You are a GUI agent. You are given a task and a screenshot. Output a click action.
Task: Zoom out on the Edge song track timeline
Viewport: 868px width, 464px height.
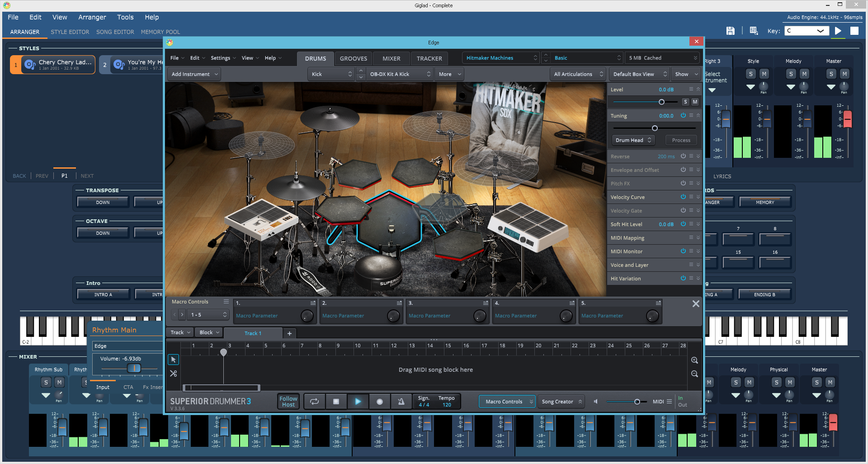click(x=694, y=374)
